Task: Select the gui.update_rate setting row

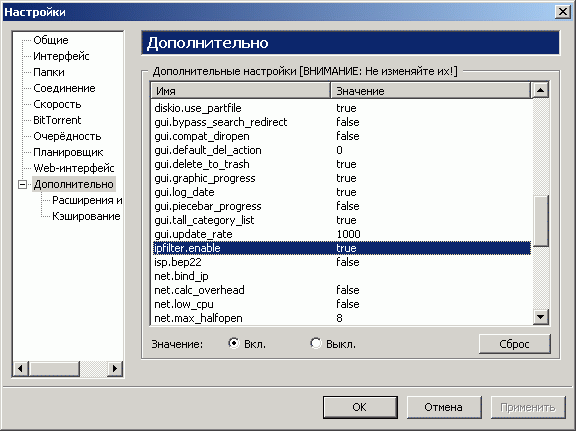Action: tap(341, 234)
